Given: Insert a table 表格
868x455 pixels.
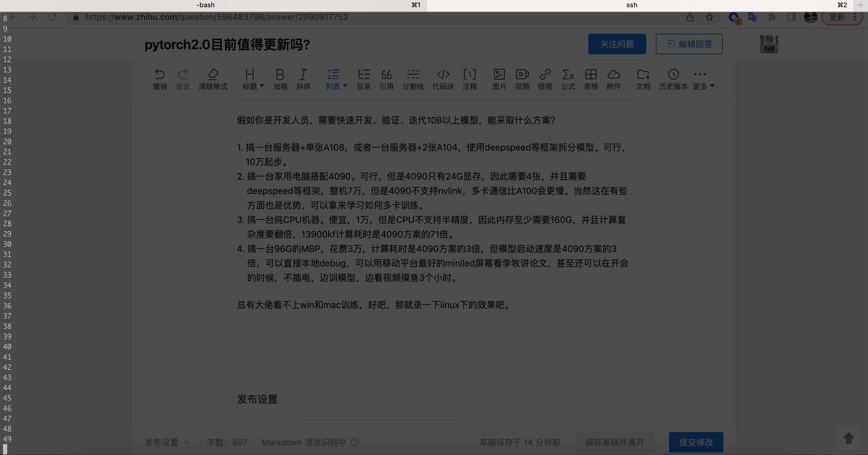Looking at the screenshot, I should pos(591,79).
